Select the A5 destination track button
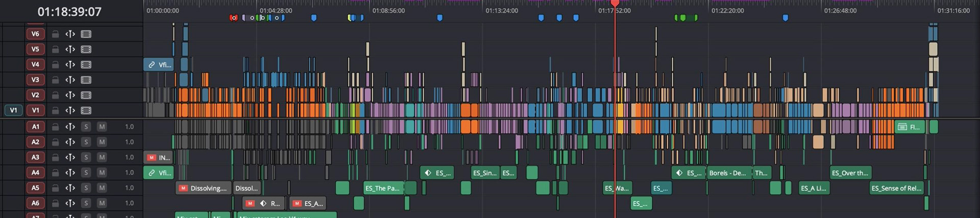The height and width of the screenshot is (218, 980). point(35,188)
